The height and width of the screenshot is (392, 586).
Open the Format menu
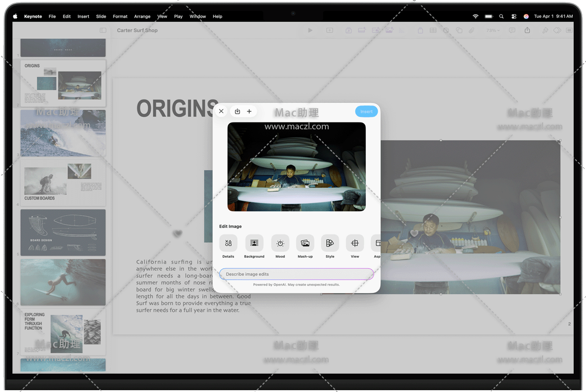120,16
